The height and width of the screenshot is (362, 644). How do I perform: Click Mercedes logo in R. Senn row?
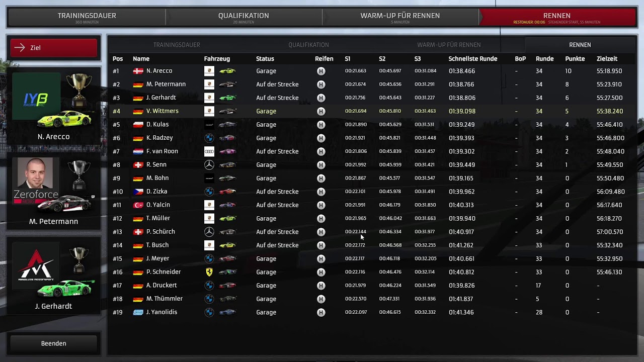click(209, 165)
